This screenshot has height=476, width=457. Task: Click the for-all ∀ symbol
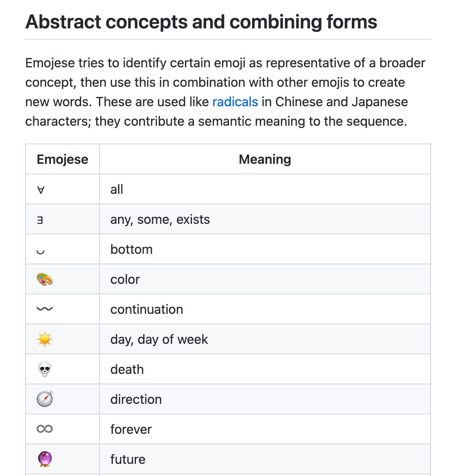(41, 190)
